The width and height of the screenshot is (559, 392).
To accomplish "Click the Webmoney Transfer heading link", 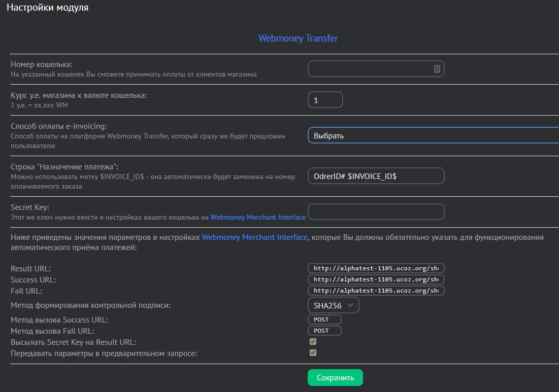I will [x=298, y=39].
